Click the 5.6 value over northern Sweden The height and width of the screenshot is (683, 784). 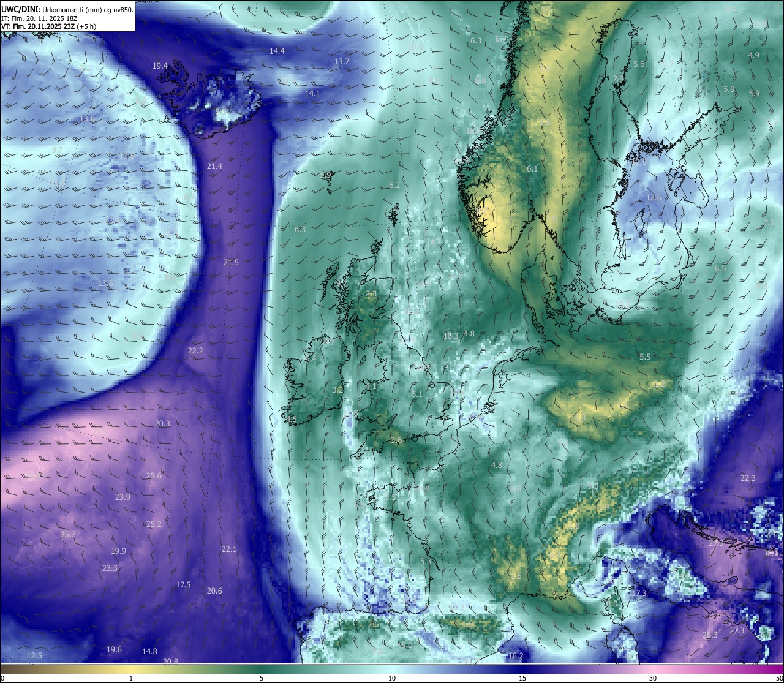639,64
